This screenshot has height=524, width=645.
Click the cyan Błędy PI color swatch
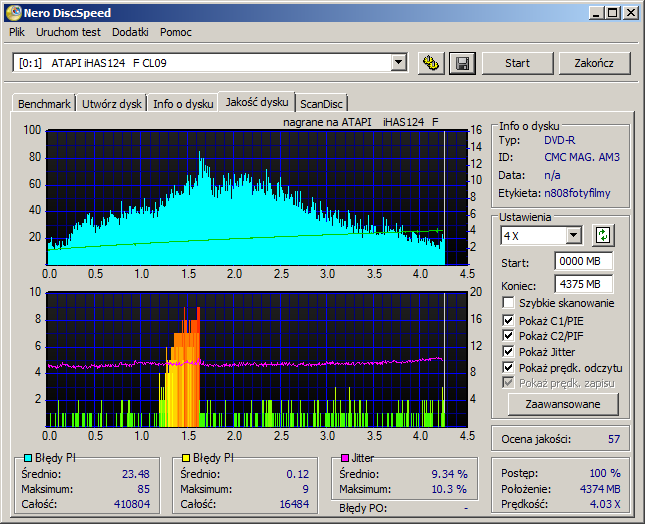tap(28, 458)
